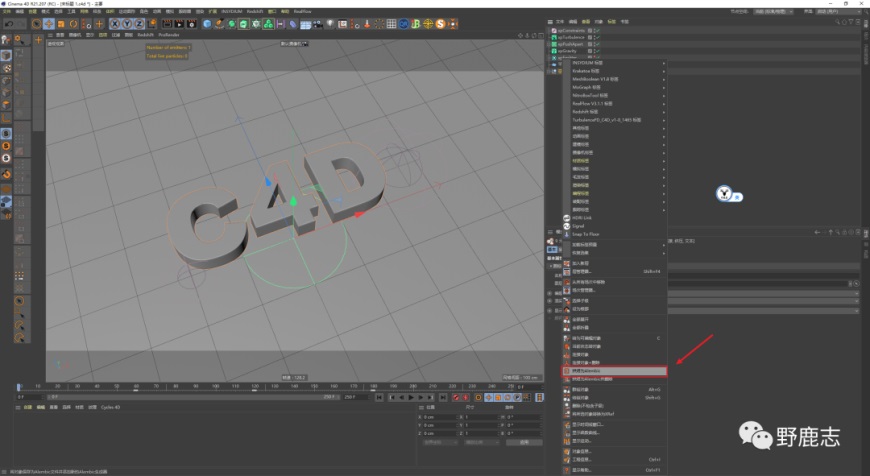
Task: Open RealFlow in the main menu bar
Action: point(302,11)
